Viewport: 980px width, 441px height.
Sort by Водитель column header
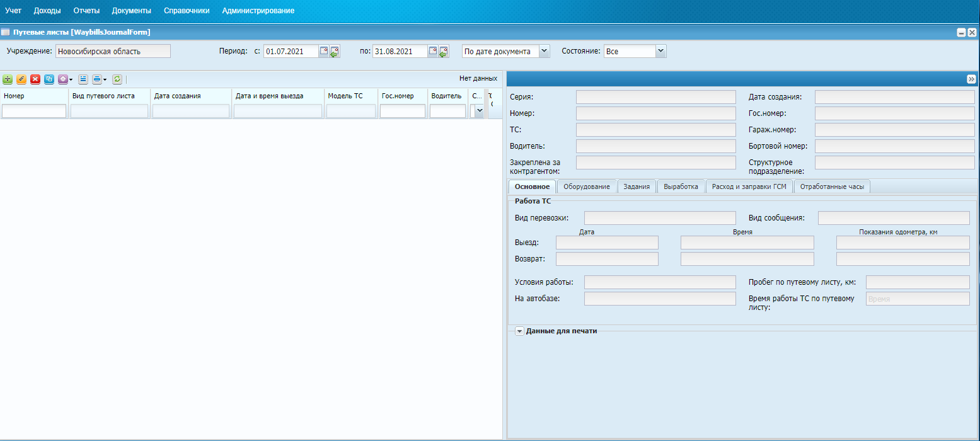447,96
